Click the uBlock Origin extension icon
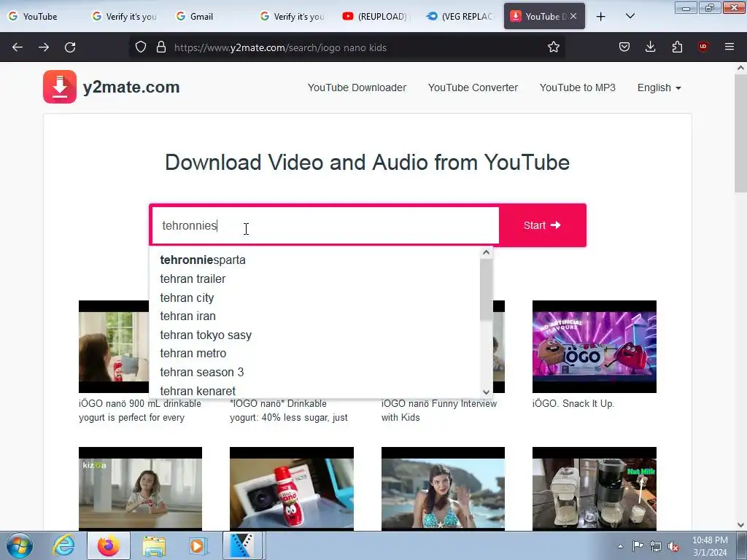 (x=703, y=47)
